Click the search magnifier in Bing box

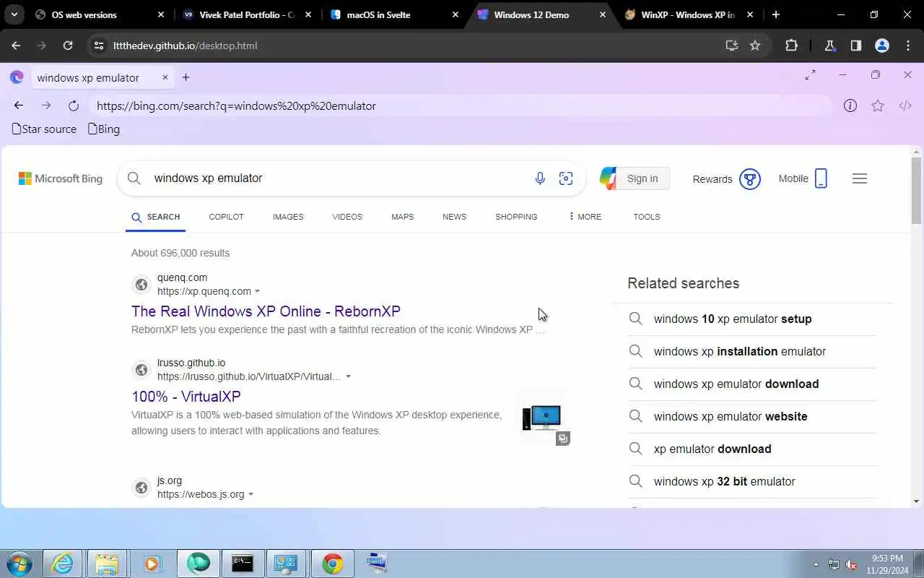coord(134,178)
